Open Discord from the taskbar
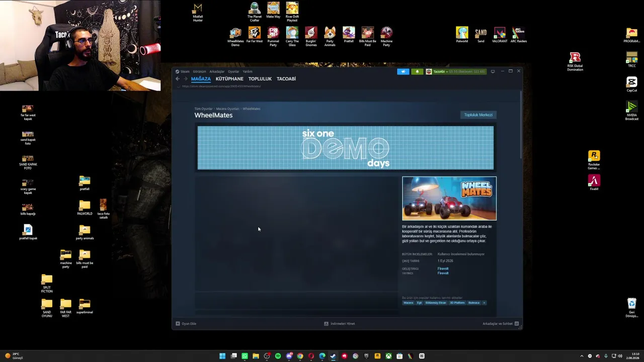 pos(289,356)
